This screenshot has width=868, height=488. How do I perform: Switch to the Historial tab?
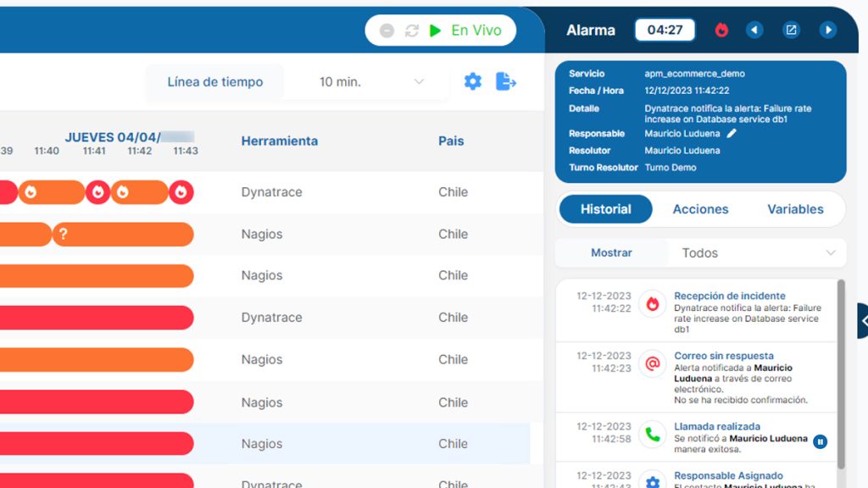click(605, 209)
